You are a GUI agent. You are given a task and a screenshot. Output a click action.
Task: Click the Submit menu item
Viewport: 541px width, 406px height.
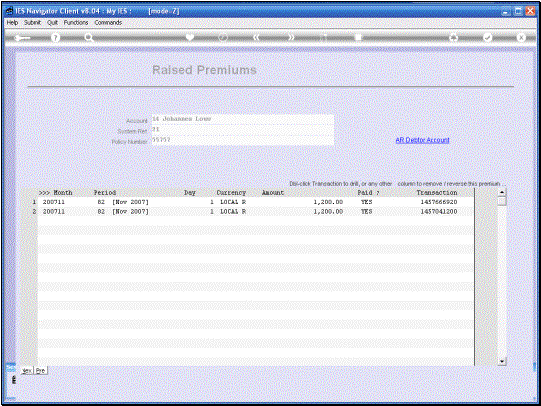click(x=32, y=22)
